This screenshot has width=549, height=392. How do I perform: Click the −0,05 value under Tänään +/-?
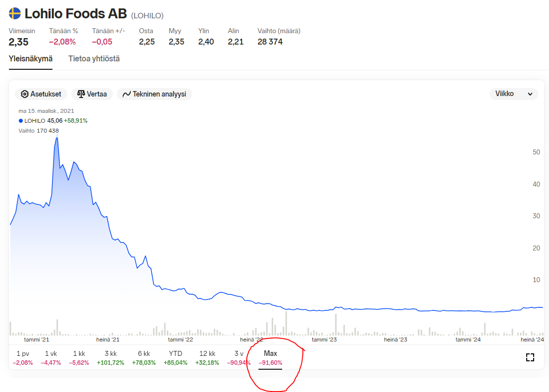pos(102,42)
